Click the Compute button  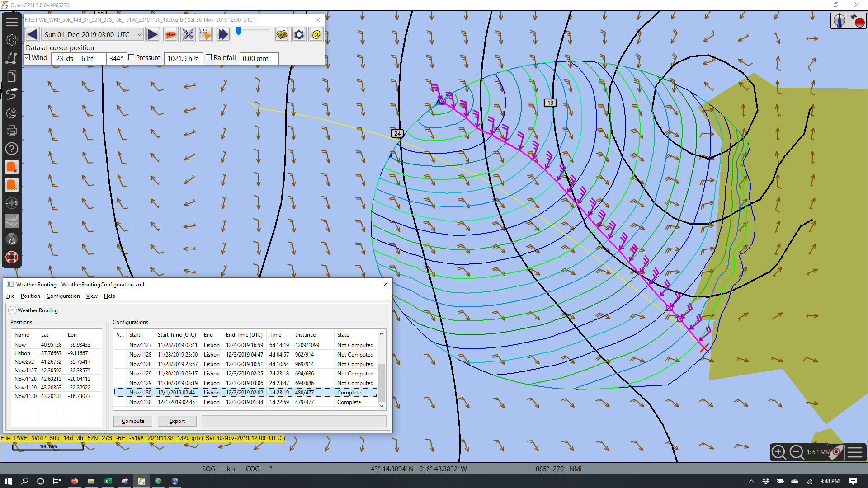coord(133,421)
